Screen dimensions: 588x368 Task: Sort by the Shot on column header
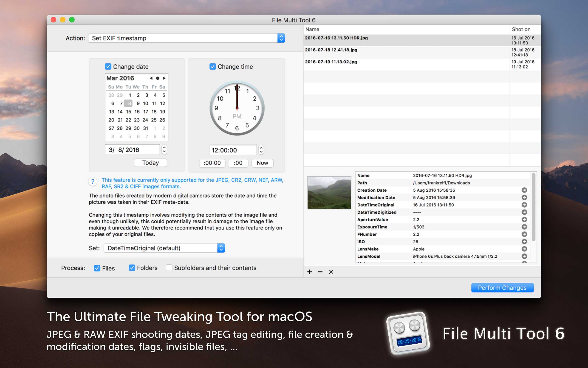coord(525,29)
